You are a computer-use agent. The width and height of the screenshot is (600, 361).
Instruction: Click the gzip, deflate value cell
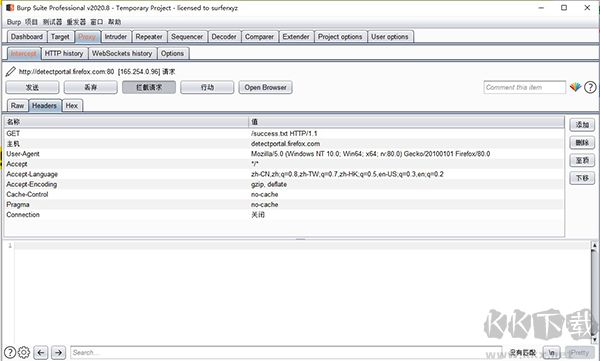(x=406, y=184)
